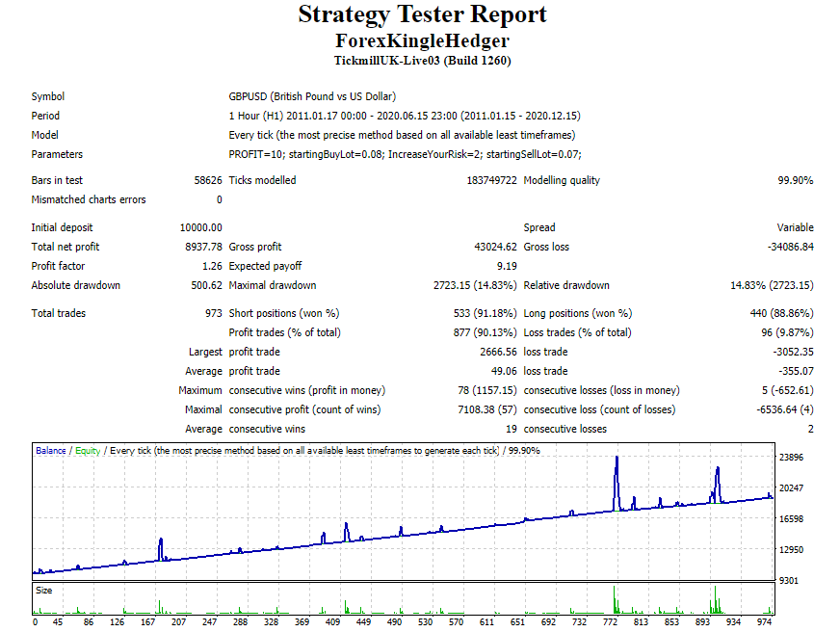Click the Every tick model description
The width and height of the screenshot is (840, 632).
point(402,135)
